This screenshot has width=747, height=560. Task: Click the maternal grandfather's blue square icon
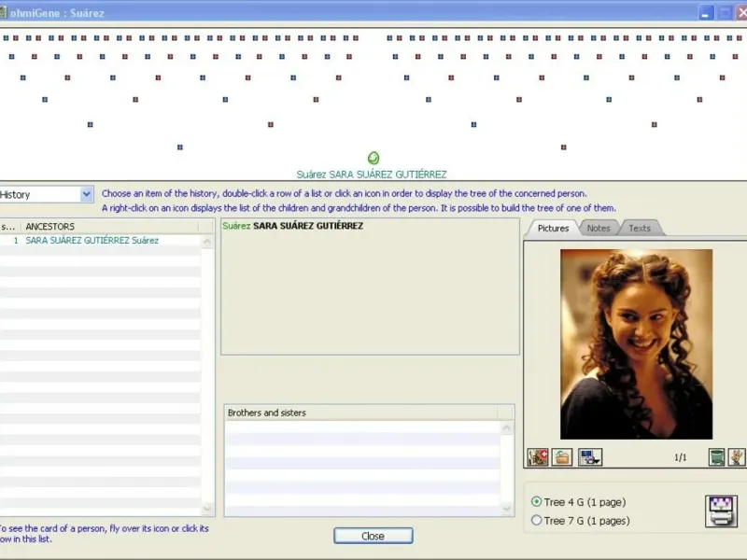473,125
